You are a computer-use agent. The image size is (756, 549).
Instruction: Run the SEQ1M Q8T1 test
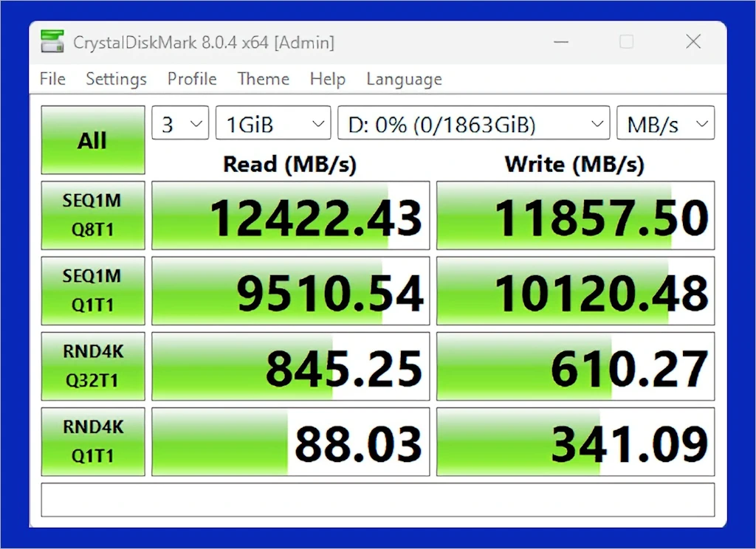coord(92,215)
